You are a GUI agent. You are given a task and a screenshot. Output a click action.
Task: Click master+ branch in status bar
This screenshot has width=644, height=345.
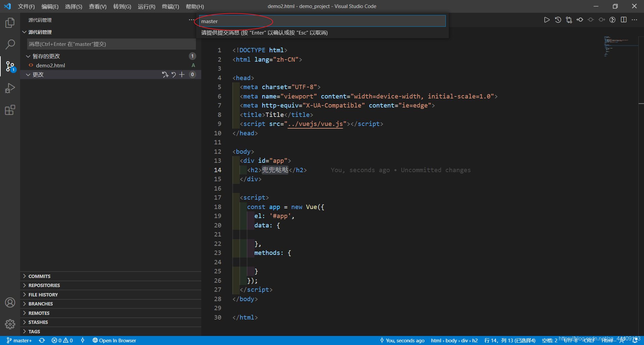click(19, 340)
